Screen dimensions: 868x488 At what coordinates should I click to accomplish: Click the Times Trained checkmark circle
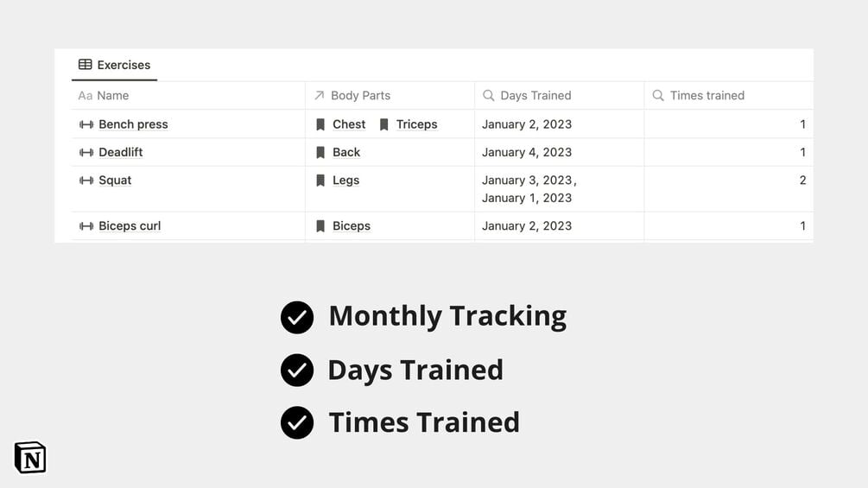click(x=297, y=423)
